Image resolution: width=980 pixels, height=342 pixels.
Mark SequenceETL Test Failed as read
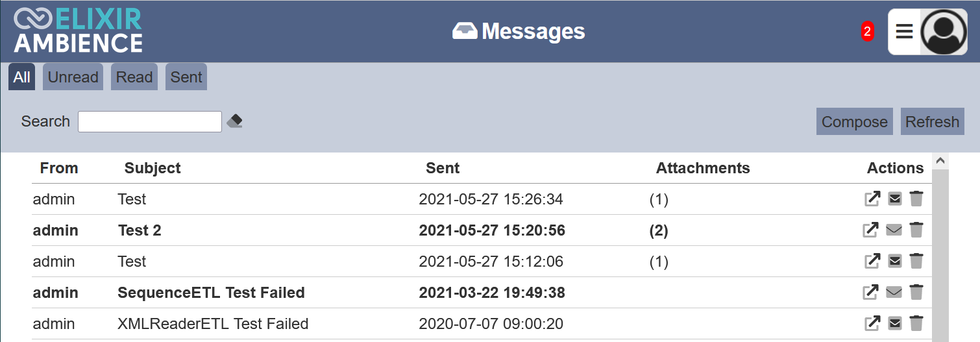894,292
